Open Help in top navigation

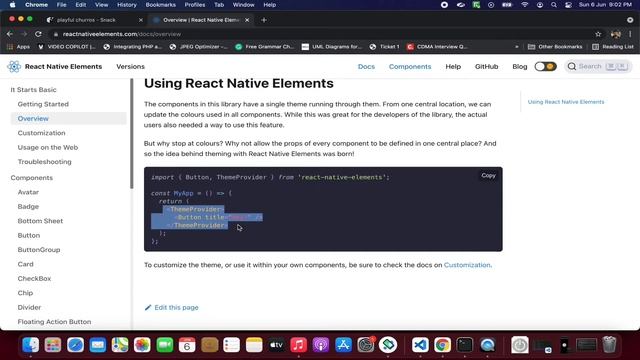coord(453,67)
